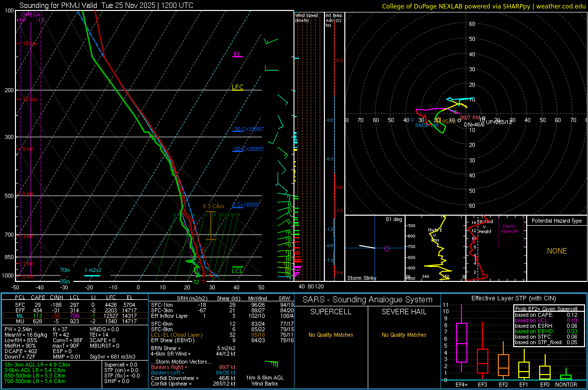588x390 pixels.
Task: Click the magenta 'based on LCL:' probability row
Action: (546, 320)
